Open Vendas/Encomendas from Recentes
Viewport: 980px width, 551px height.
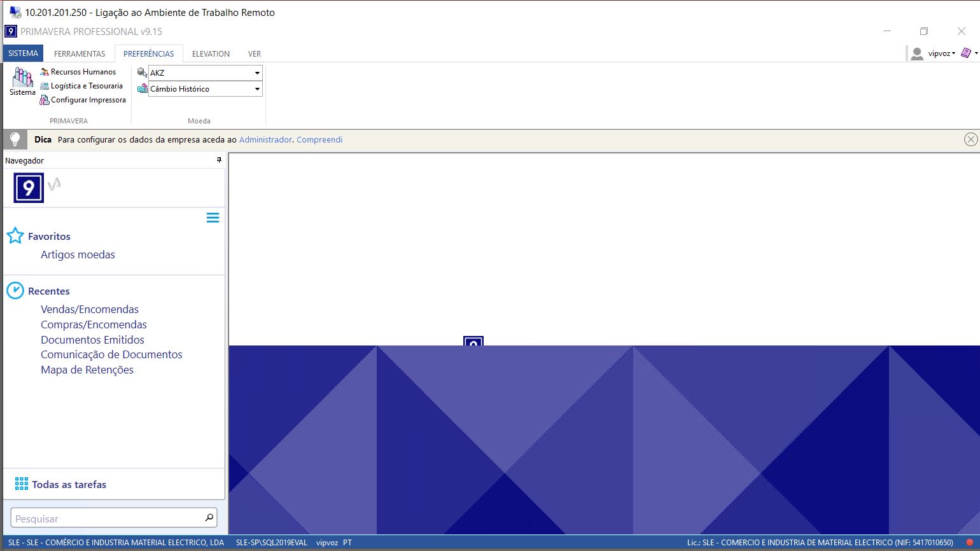[x=90, y=309]
